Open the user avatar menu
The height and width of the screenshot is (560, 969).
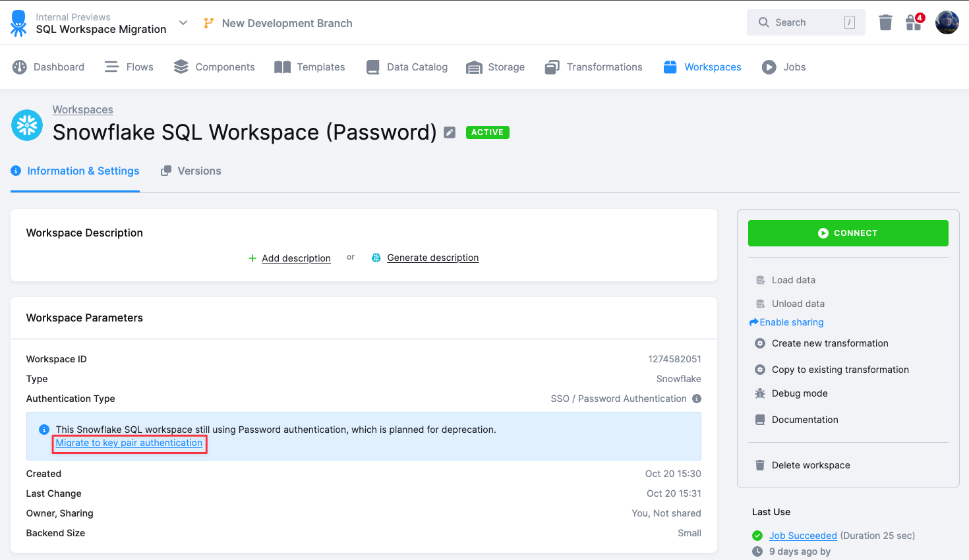pyautogui.click(x=947, y=22)
